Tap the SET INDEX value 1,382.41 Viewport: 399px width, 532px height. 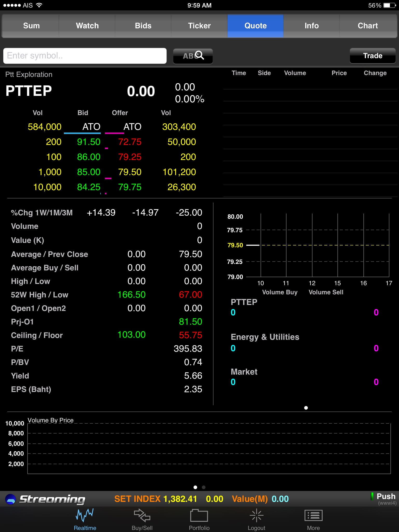coord(180,499)
